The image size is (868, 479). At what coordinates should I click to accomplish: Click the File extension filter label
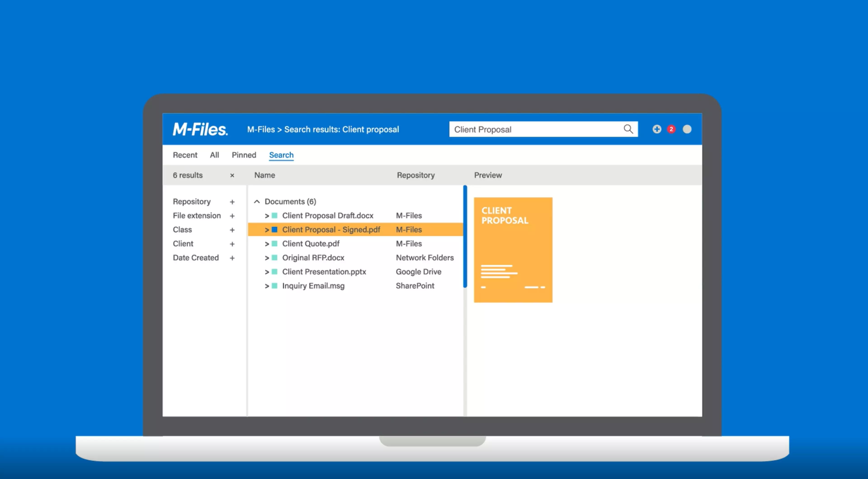pyautogui.click(x=197, y=215)
